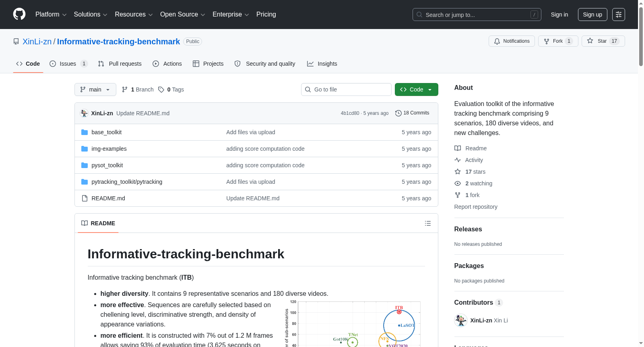
Task: Click "adding score computation code" for img-examples
Action: [265, 149]
